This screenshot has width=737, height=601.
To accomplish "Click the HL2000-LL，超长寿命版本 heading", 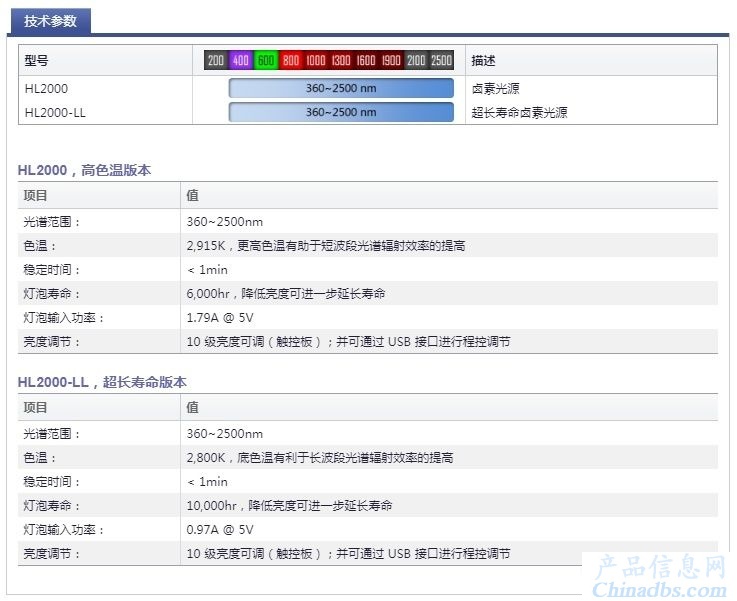I will point(102,382).
